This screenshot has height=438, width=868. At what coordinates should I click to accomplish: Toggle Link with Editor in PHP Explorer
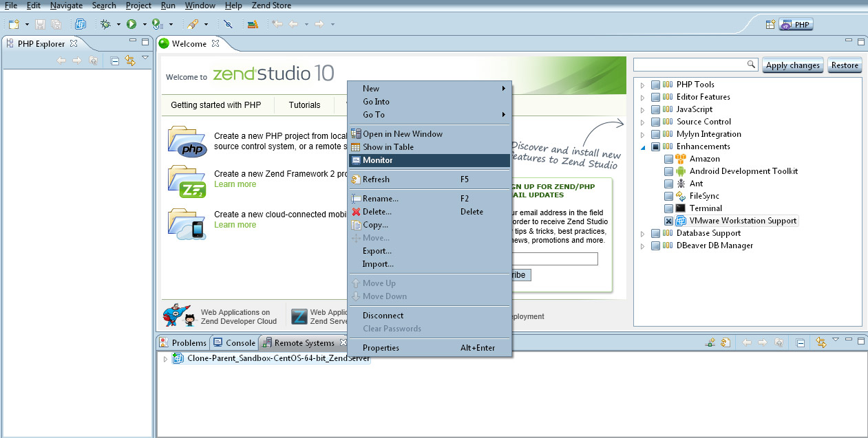click(129, 61)
